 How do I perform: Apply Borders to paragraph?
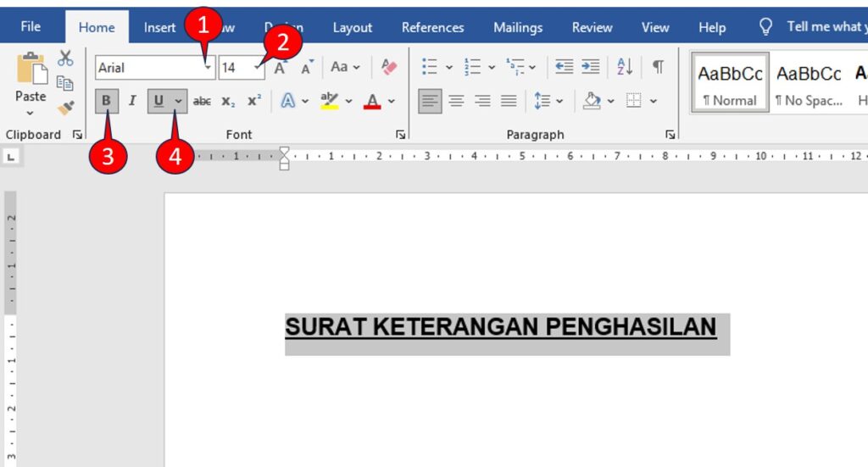point(634,101)
